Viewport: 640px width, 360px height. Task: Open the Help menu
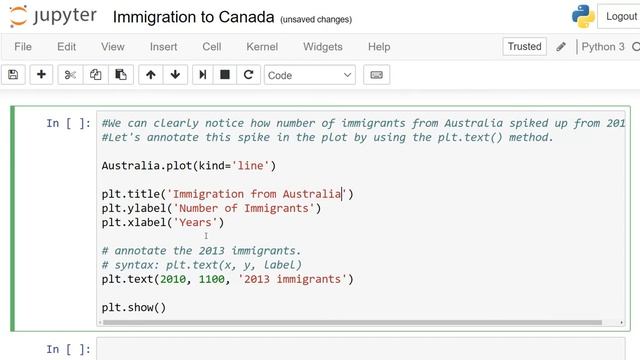pyautogui.click(x=379, y=47)
